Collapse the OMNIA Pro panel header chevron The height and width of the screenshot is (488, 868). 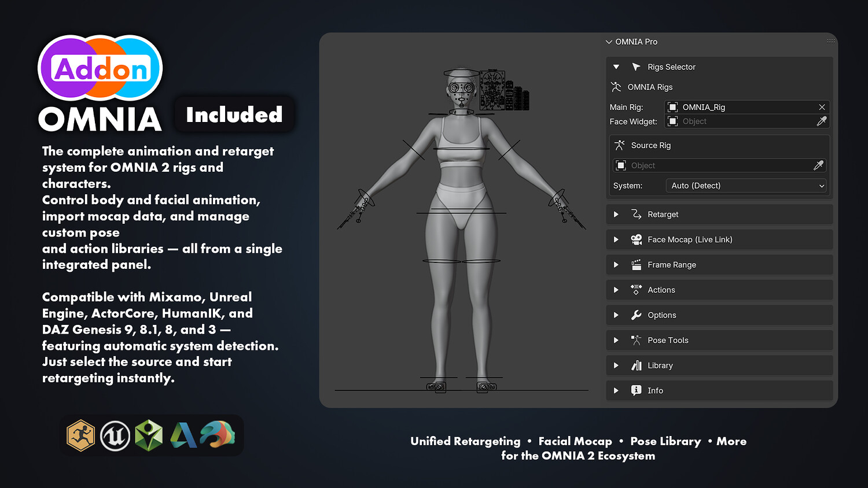[609, 42]
